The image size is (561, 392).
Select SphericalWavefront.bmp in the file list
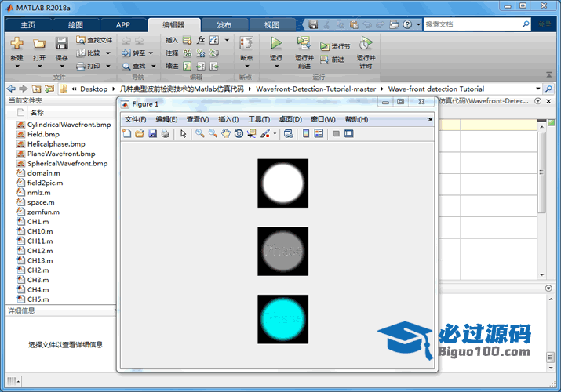click(67, 163)
